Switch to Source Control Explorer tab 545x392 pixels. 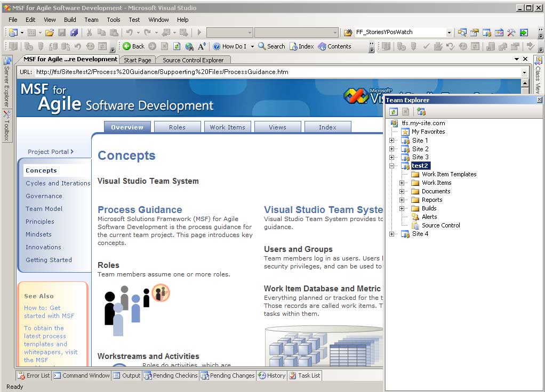(x=193, y=60)
